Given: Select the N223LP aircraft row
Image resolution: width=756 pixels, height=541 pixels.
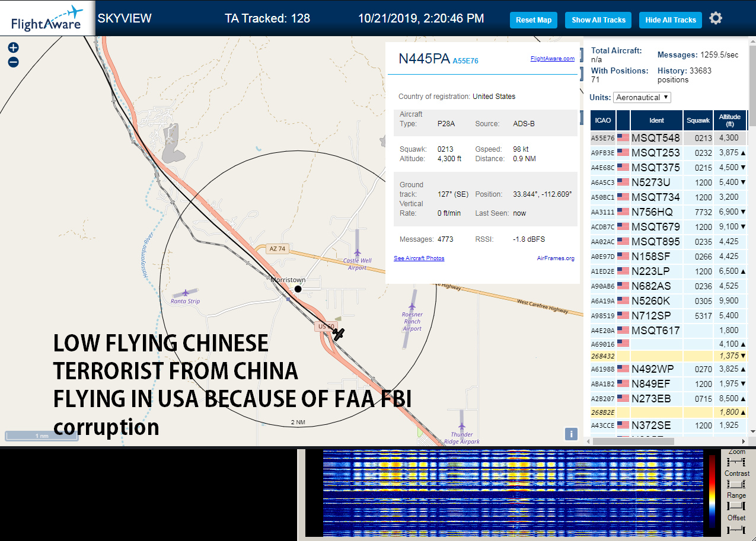Looking at the screenshot, I should [x=669, y=271].
